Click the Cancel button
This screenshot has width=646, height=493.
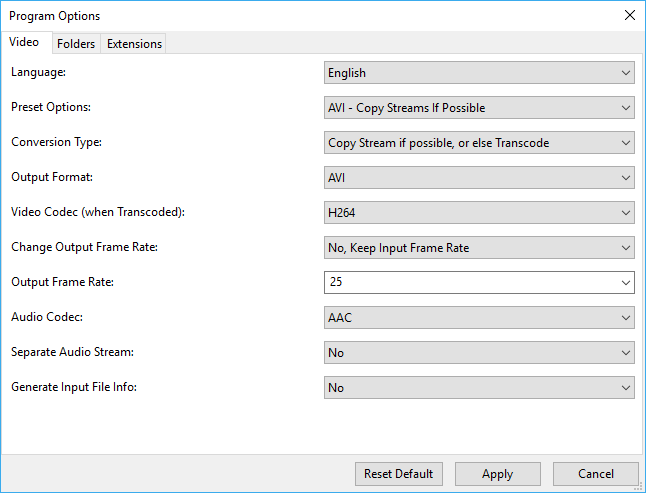click(x=596, y=474)
